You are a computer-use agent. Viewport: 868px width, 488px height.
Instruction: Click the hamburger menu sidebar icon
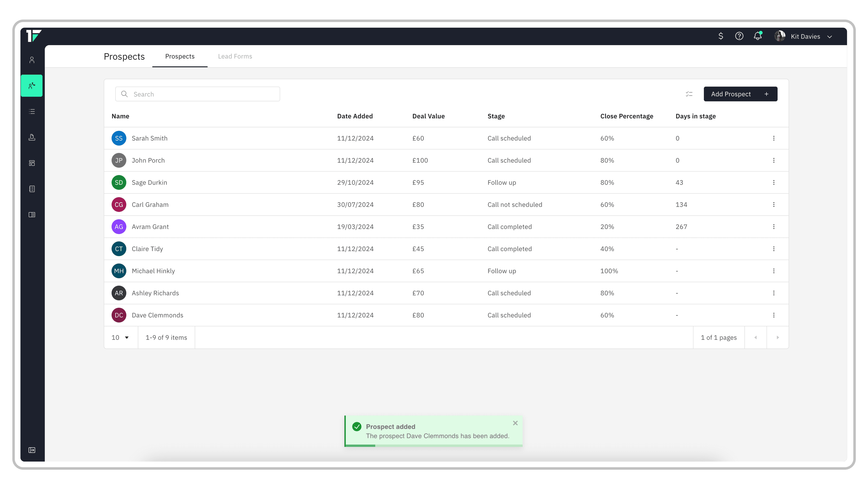pyautogui.click(x=32, y=111)
